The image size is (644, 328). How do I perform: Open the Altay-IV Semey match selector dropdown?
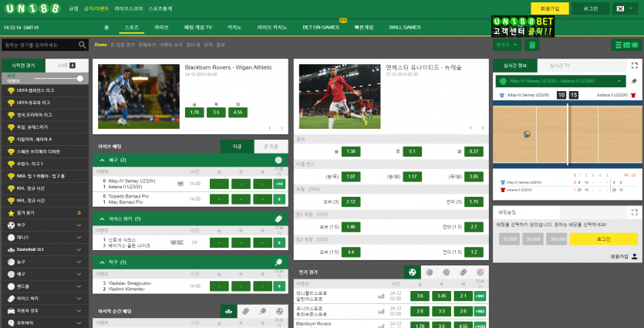coord(561,81)
